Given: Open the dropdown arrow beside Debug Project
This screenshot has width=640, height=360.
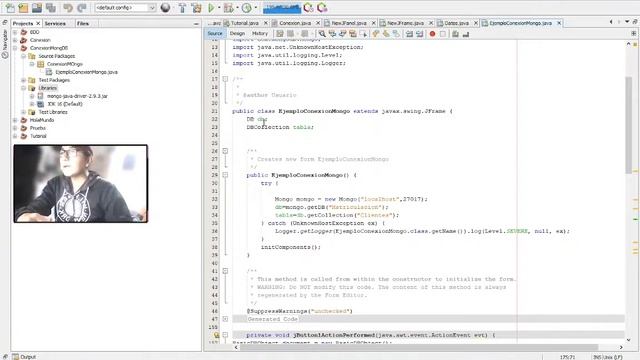Looking at the screenshot, I should 237,7.
